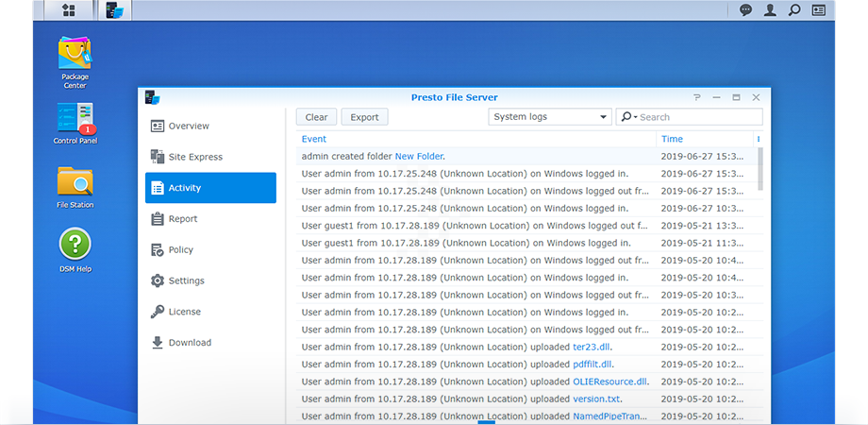Click the Presto File Server taskbar icon
868x425 pixels.
pyautogui.click(x=114, y=10)
